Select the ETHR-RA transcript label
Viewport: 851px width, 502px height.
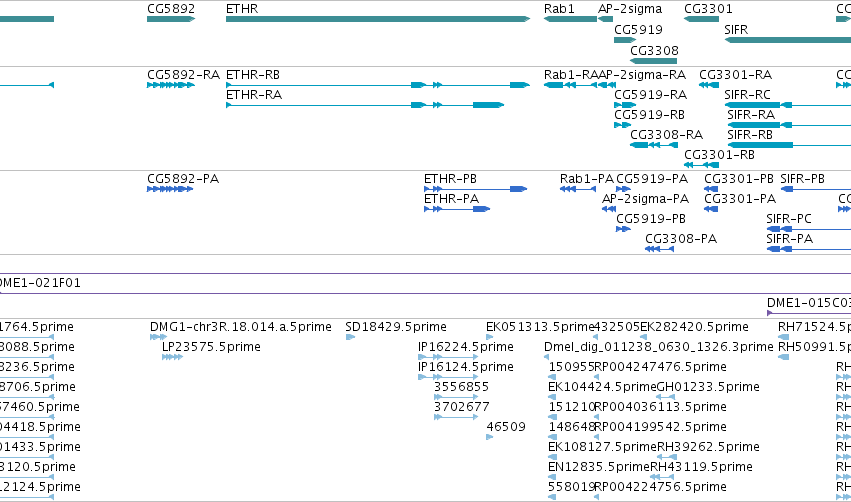coord(254,95)
